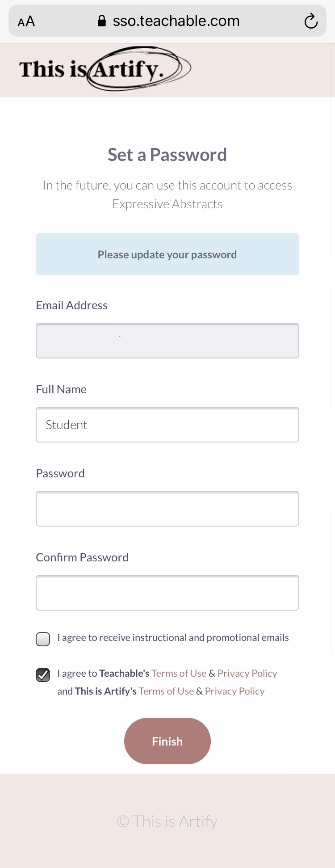Viewport: 335px width, 868px height.
Task: Focus the Full Name field containing Student
Action: click(167, 425)
